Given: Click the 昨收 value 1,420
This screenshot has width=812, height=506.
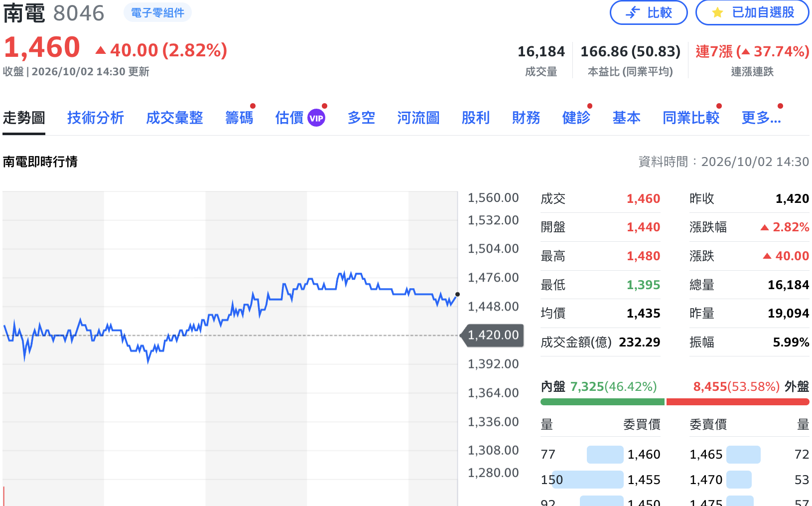Looking at the screenshot, I should 792,199.
